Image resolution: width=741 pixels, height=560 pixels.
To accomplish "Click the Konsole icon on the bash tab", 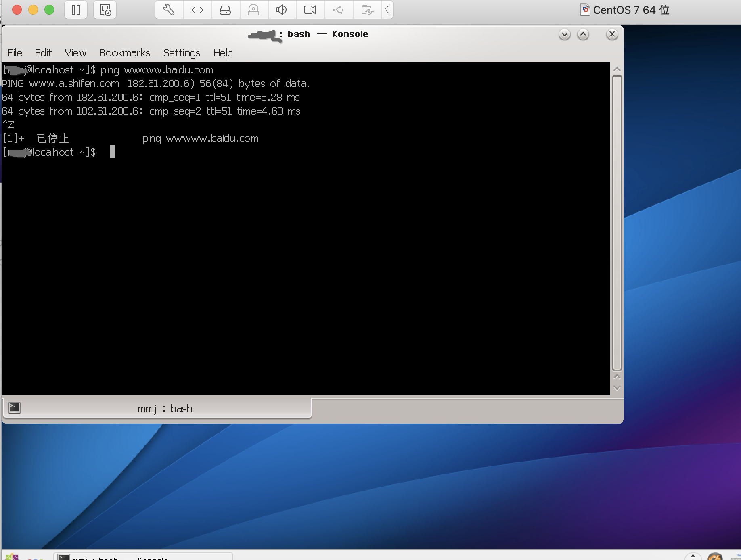I will (15, 408).
